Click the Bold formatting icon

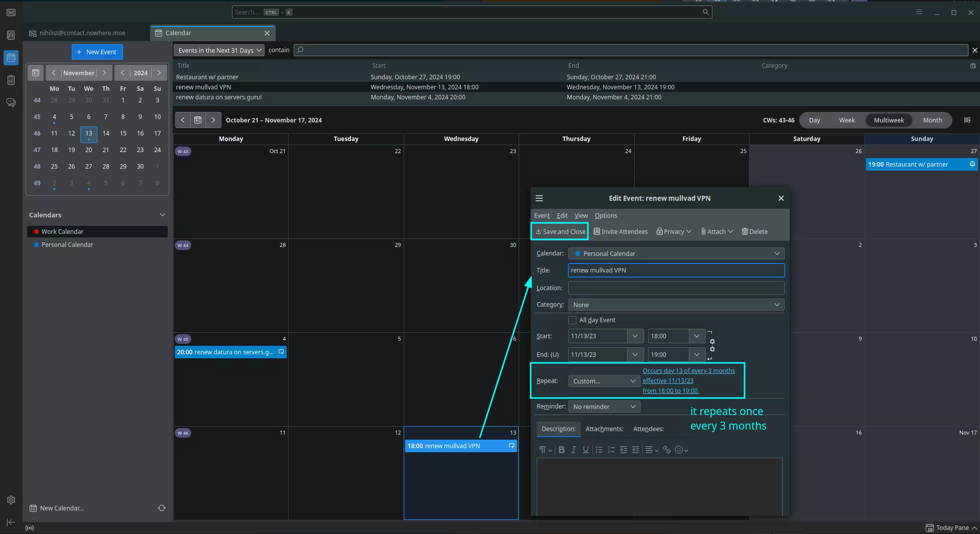[x=561, y=450]
